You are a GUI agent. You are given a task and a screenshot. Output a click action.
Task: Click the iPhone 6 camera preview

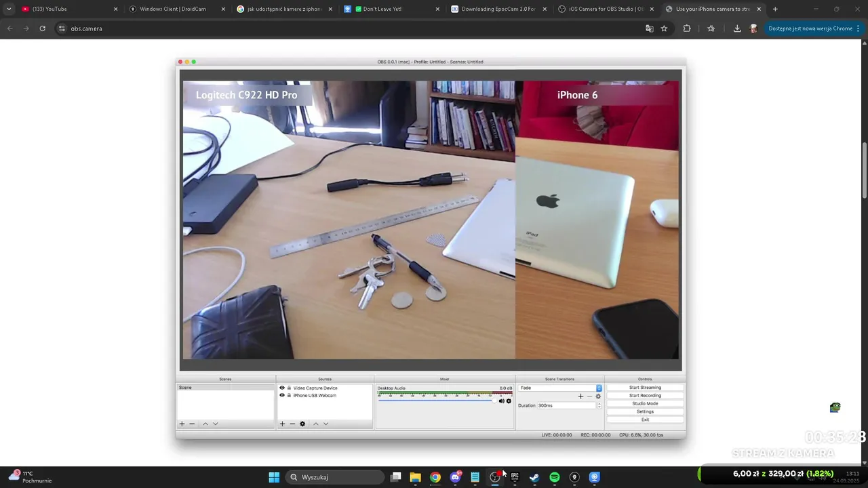coord(597,220)
